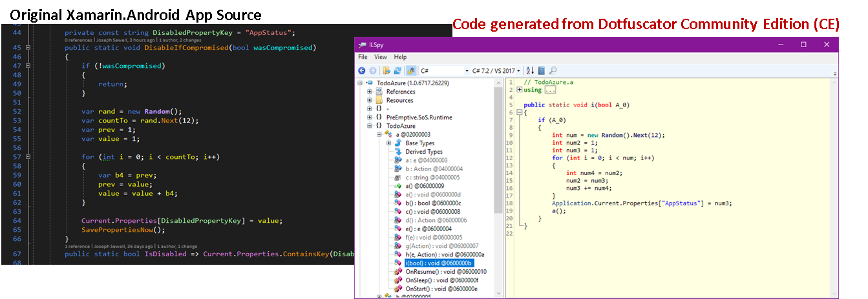
Task: Click the SavePropertiesNow(); call in source
Action: pos(123,230)
